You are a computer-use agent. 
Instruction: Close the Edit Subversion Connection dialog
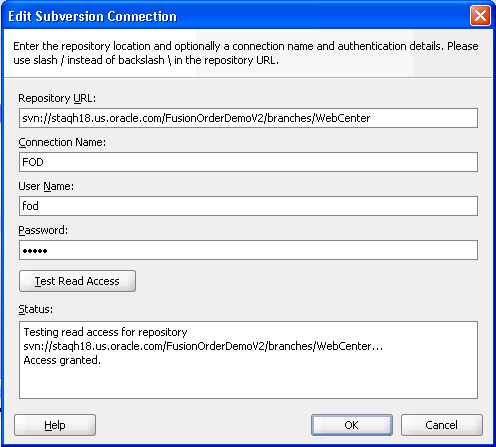[x=480, y=16]
